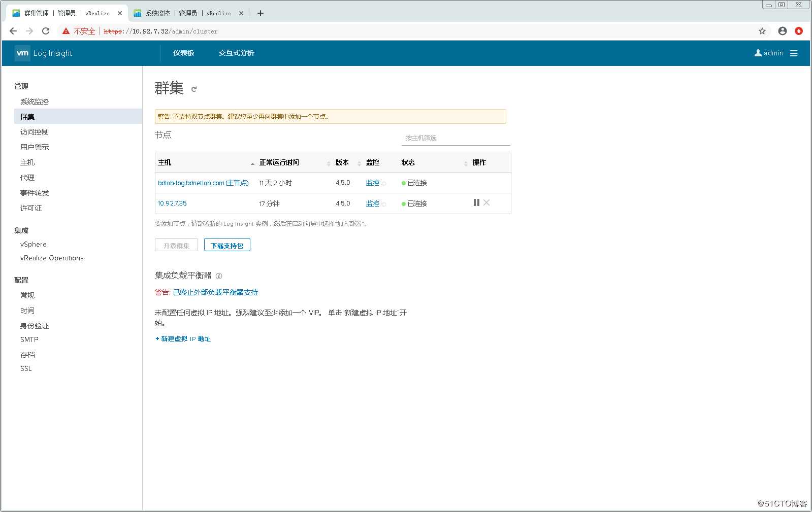
Task: Open 常规 configuration in the sidebar
Action: click(27, 295)
